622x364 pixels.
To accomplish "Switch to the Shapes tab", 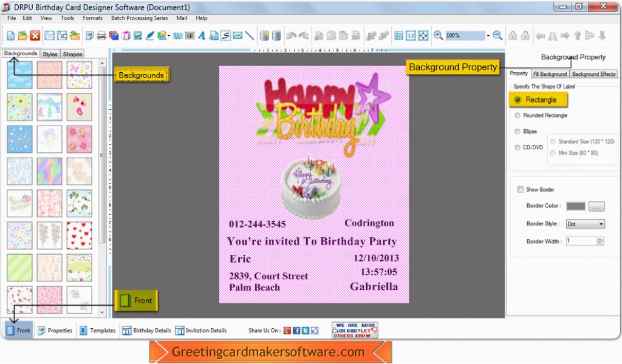I will (73, 54).
